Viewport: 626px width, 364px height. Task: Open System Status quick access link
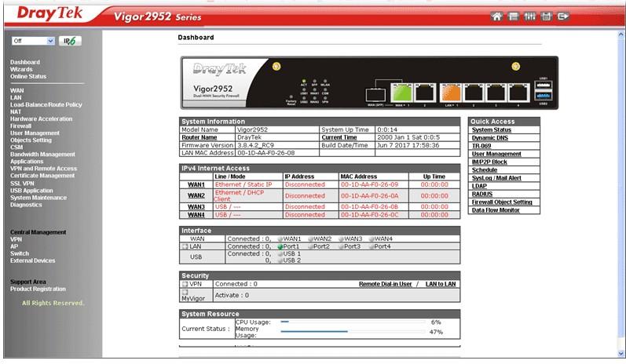(492, 130)
